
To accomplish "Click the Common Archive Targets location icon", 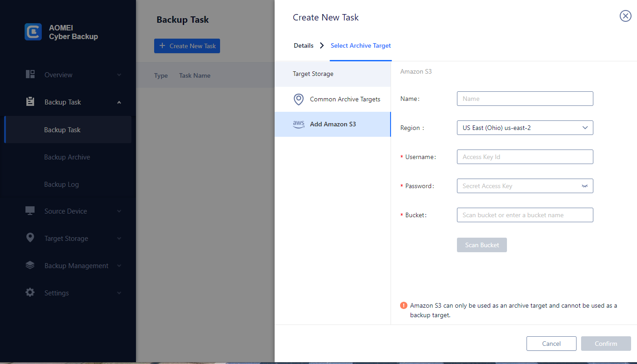I will tap(298, 99).
